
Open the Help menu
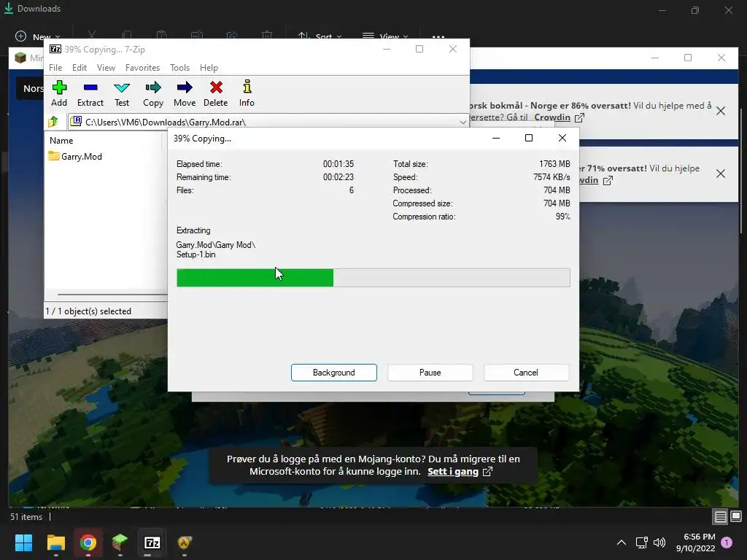pos(209,68)
